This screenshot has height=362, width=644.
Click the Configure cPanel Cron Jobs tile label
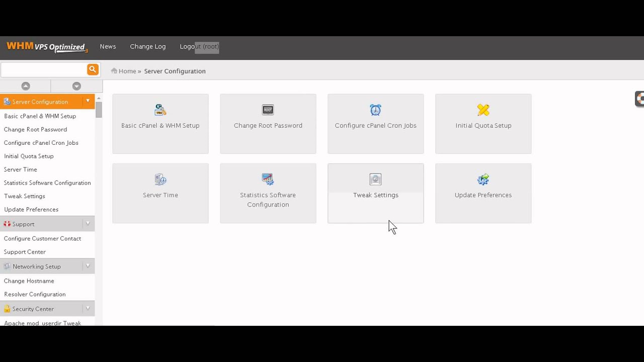376,125
